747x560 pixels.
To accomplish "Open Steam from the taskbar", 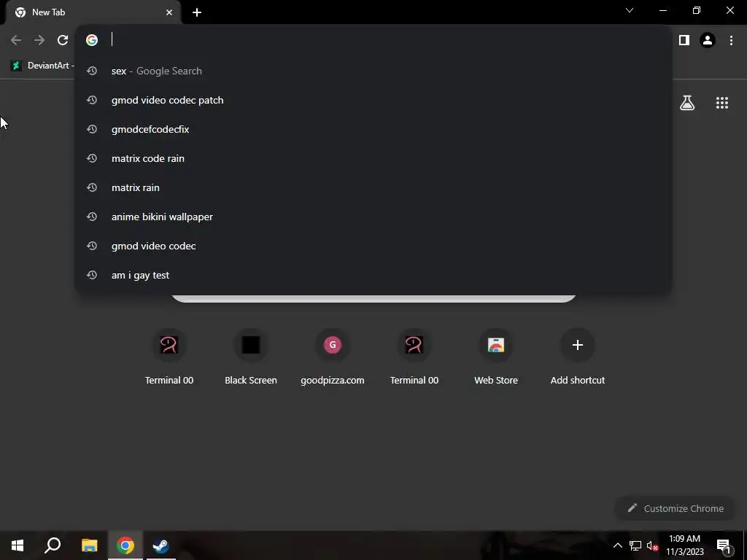I will click(160, 545).
